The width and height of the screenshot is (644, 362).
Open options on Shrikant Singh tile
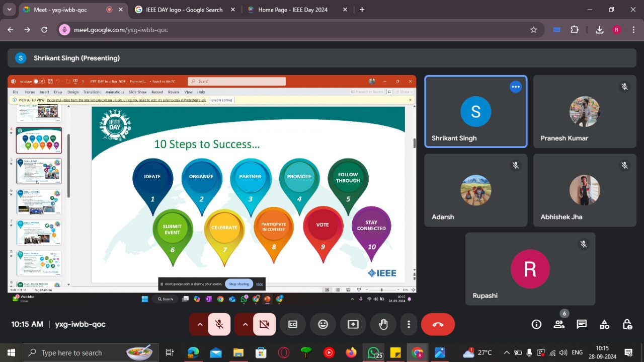pyautogui.click(x=515, y=87)
